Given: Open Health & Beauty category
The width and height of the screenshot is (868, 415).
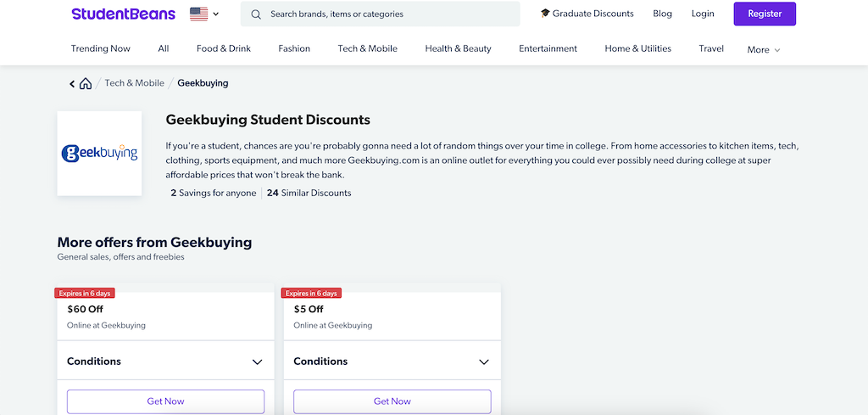Looking at the screenshot, I should click(x=458, y=48).
